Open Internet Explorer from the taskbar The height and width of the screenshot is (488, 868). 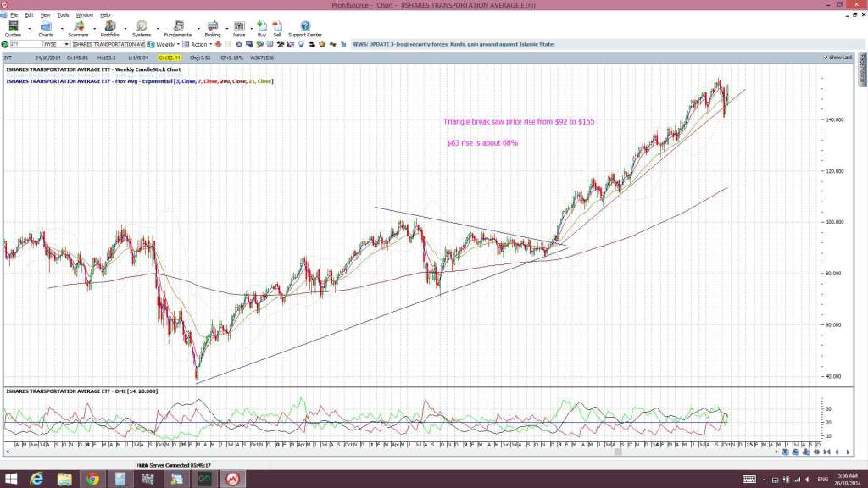36,480
